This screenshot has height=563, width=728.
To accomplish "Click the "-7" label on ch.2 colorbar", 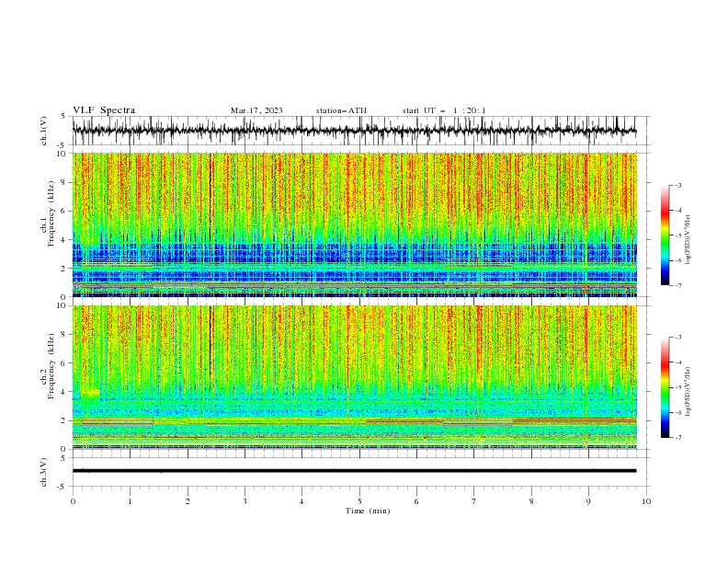I will [677, 438].
